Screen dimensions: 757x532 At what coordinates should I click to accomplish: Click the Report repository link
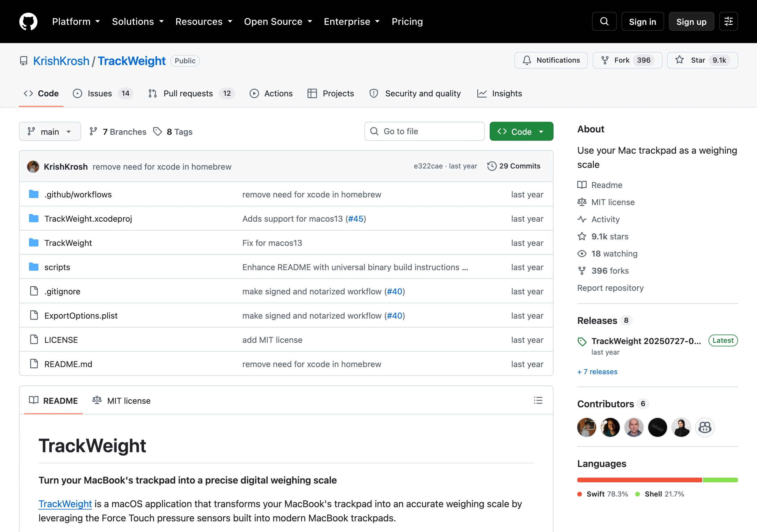pos(610,288)
